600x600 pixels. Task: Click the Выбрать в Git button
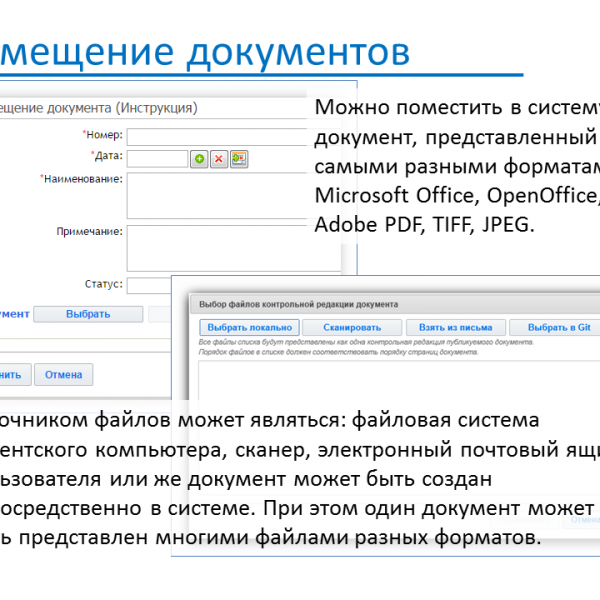pos(555,327)
